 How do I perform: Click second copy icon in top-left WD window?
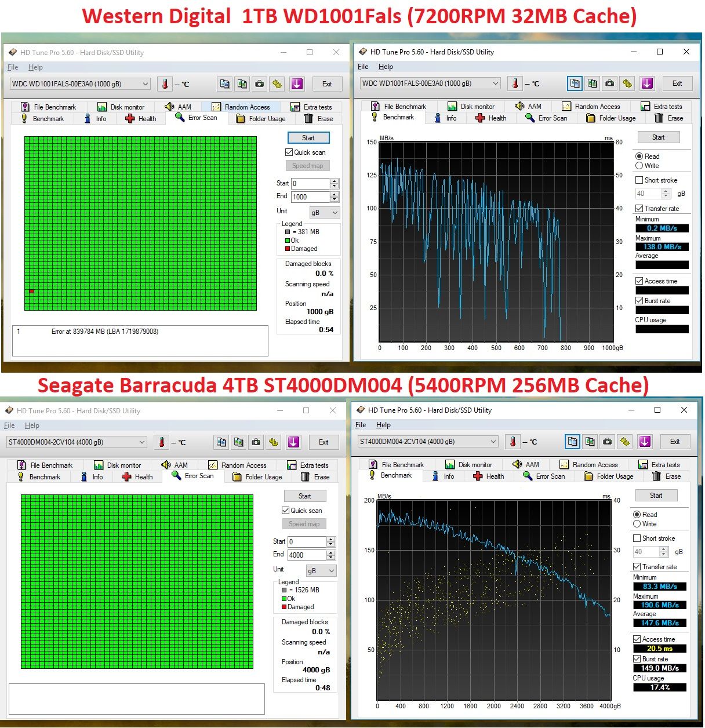pos(242,84)
